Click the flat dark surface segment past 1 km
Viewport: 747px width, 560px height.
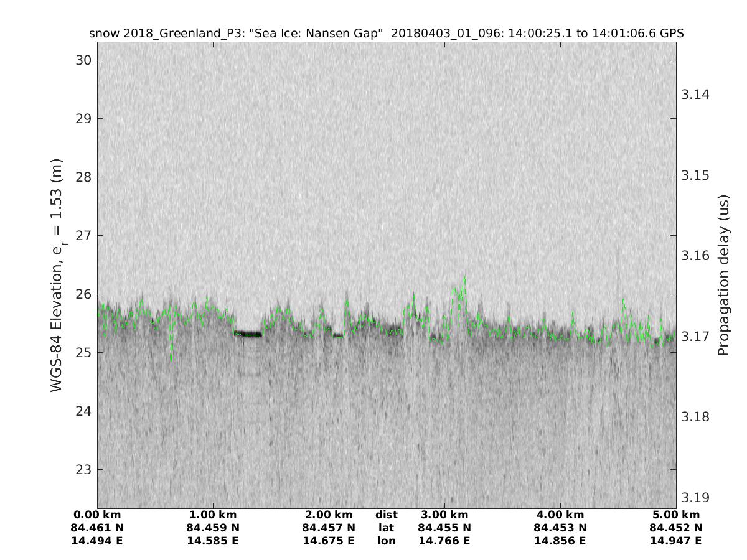point(248,334)
